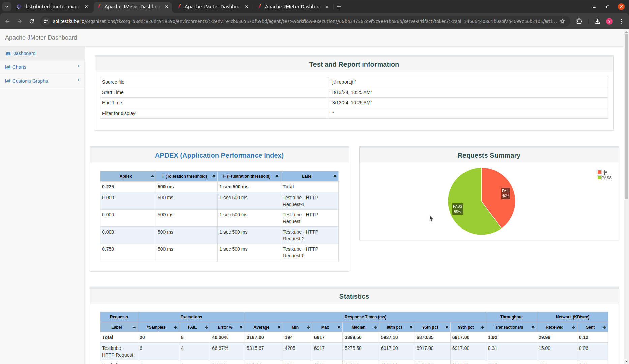
Task: Open the browser extensions puzzle icon
Action: tap(579, 21)
